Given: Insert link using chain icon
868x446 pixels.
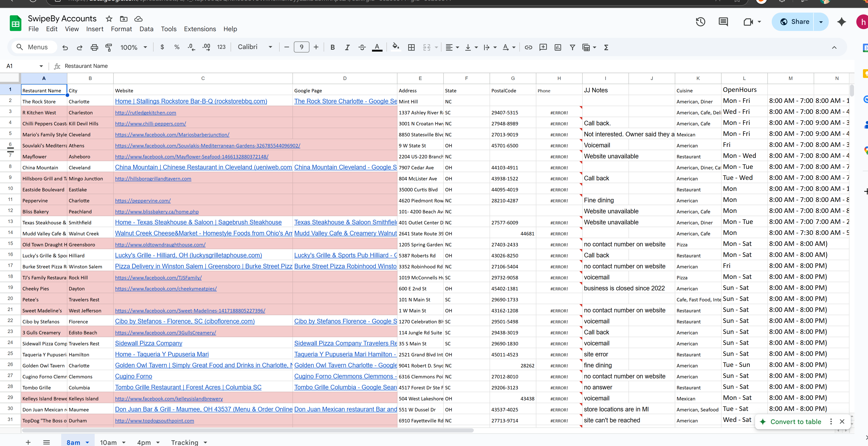Looking at the screenshot, I should (x=528, y=47).
